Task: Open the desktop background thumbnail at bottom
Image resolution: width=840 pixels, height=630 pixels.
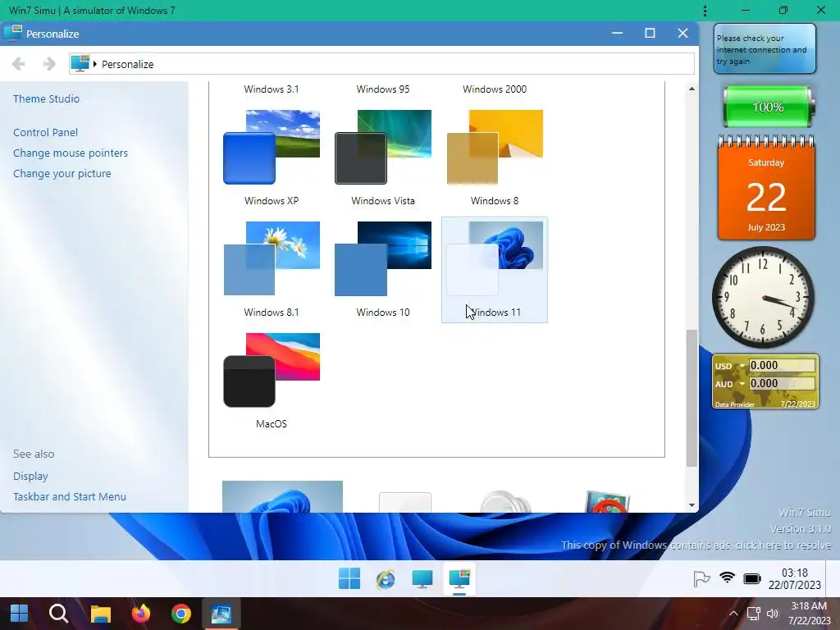Action: point(282,496)
